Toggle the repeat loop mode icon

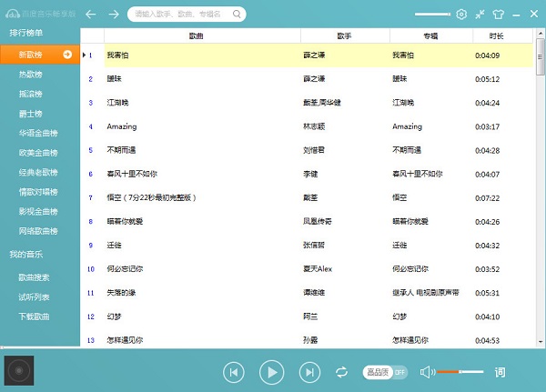[x=342, y=372]
